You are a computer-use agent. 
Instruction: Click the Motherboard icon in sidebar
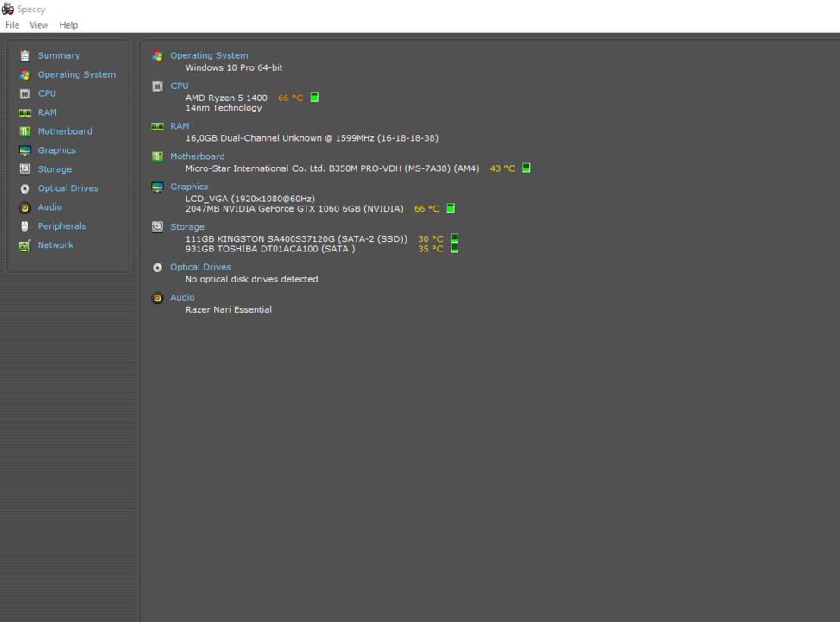[x=25, y=131]
